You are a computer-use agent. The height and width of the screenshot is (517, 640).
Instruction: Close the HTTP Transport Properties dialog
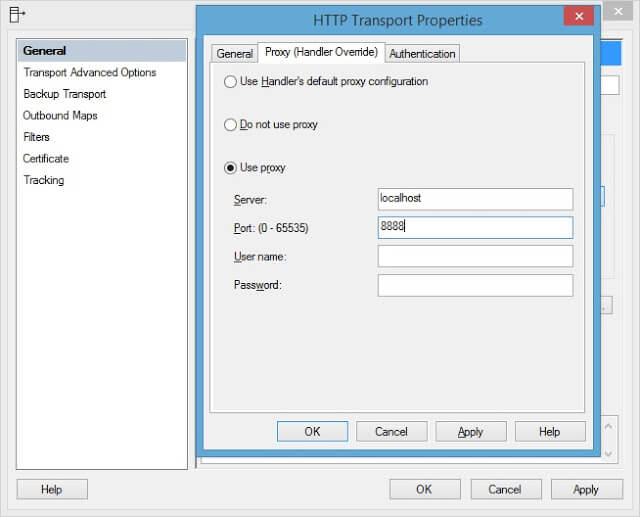578,16
